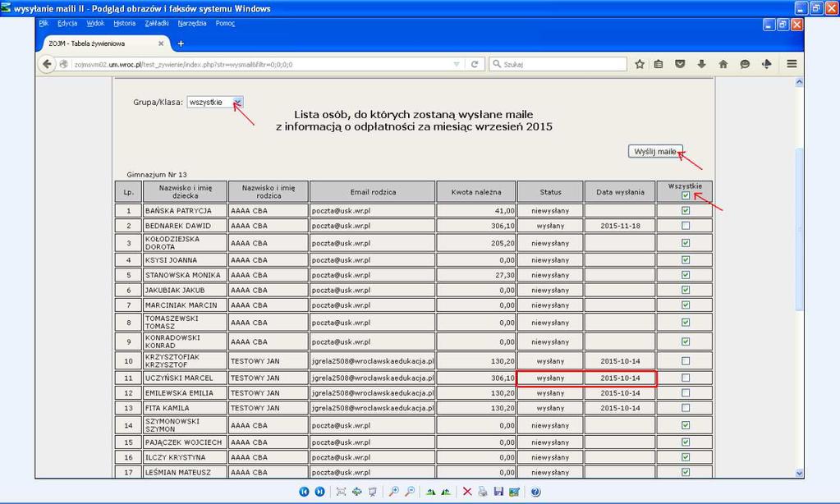Click scrollbar down arrow of page

pos(799,473)
